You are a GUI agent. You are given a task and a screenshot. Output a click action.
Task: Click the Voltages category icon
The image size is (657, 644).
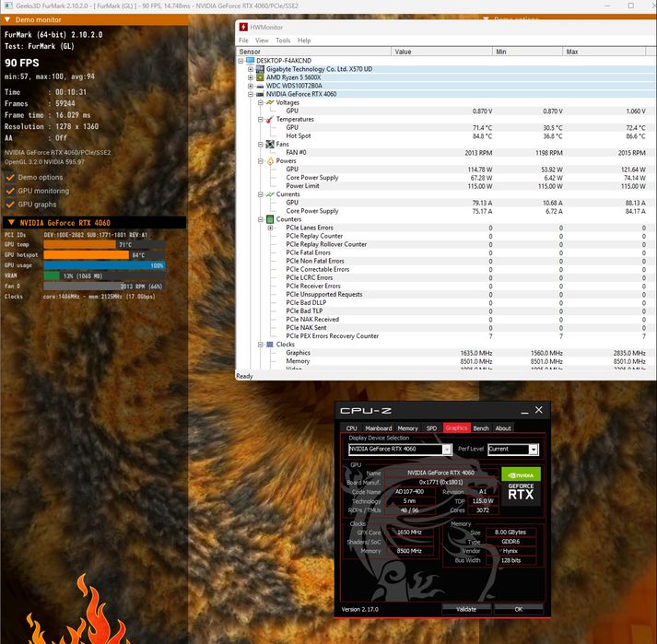[270, 102]
